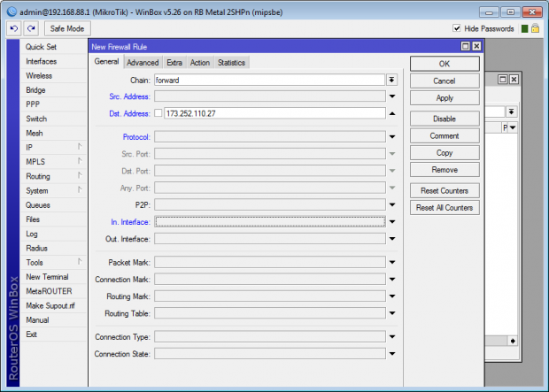This screenshot has height=392, width=549.
Task: Expand the Connection Mark field
Action: pyautogui.click(x=392, y=280)
